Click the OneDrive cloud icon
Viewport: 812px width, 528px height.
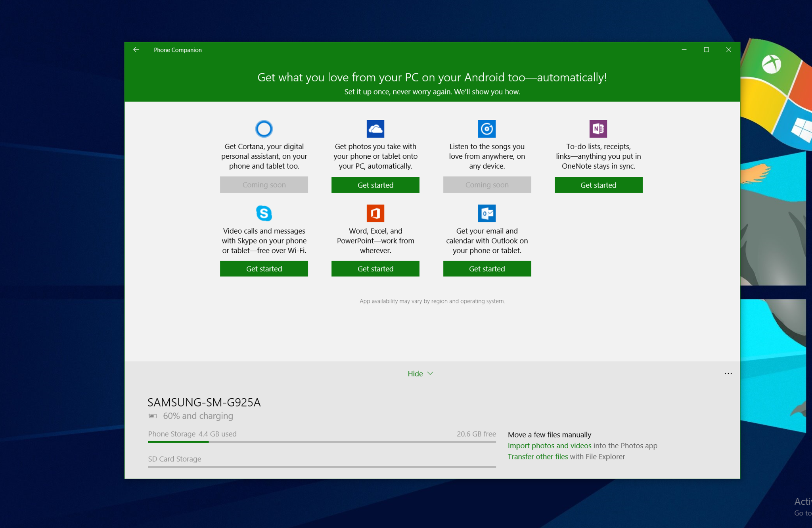[375, 129]
